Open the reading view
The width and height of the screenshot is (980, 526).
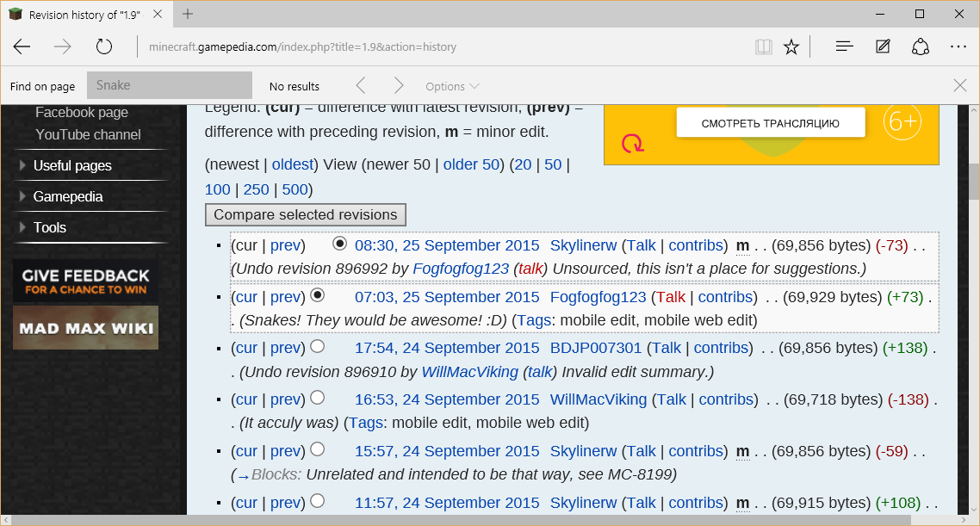pos(764,46)
